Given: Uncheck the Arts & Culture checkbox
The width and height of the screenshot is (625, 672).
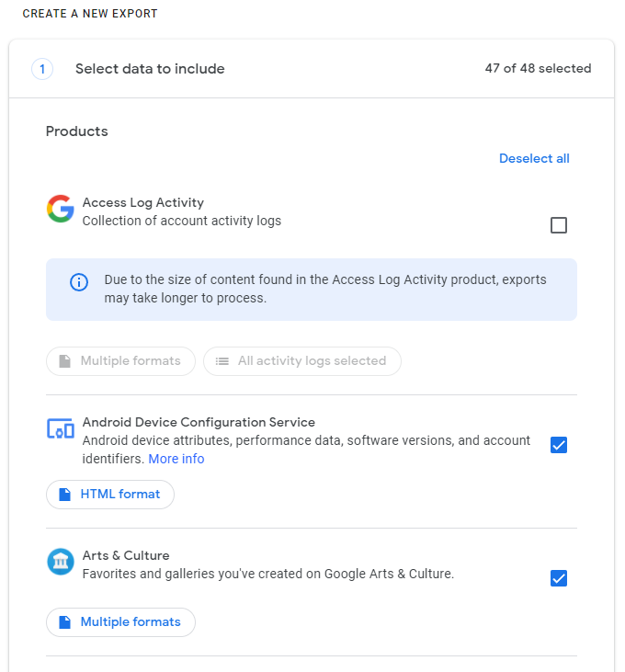Looking at the screenshot, I should click(559, 578).
